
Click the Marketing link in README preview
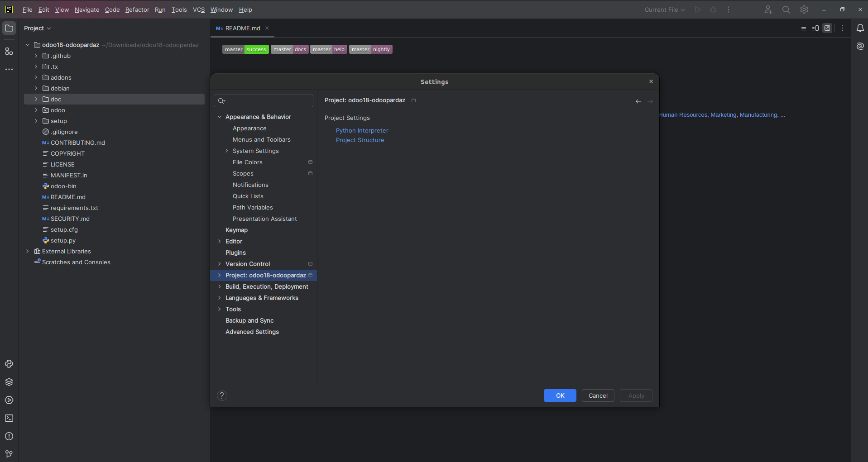click(723, 115)
